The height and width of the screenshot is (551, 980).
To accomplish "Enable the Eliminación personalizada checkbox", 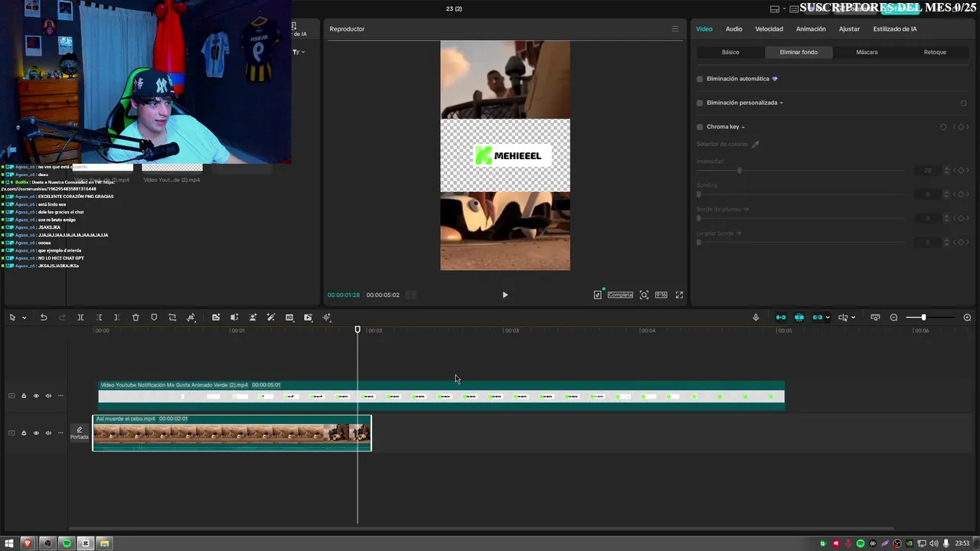I will (700, 103).
